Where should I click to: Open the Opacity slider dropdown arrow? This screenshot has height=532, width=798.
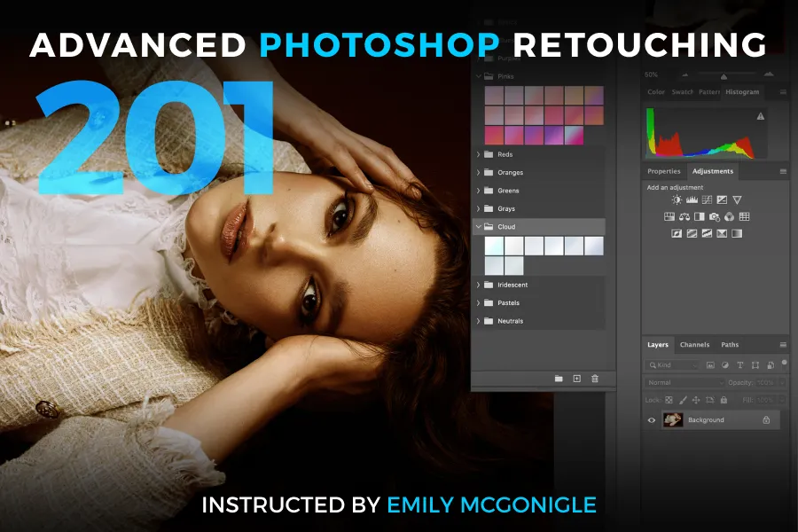tap(782, 382)
